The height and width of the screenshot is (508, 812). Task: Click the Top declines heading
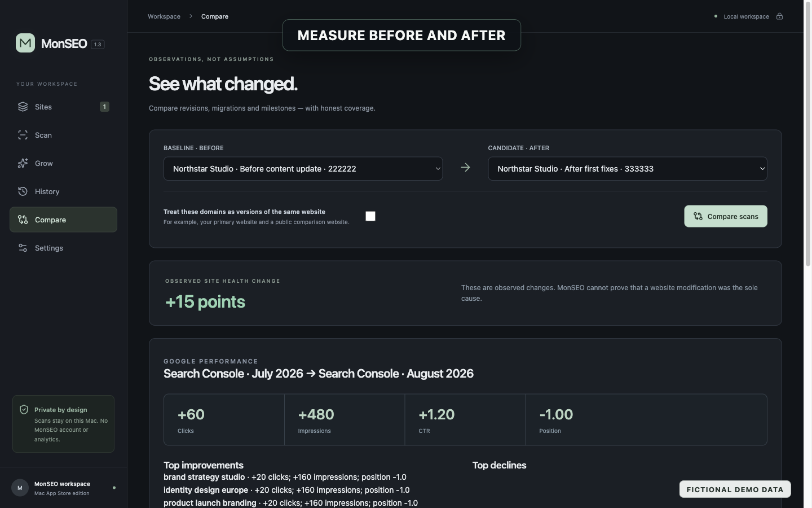click(499, 465)
